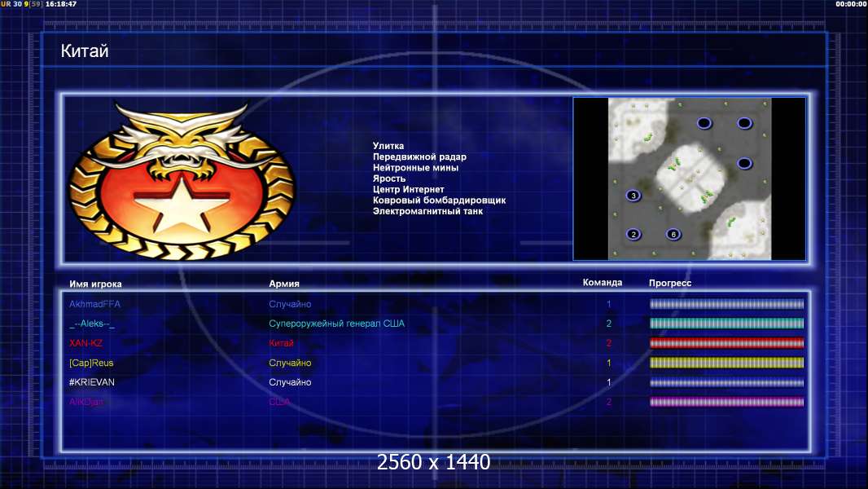This screenshot has width=868, height=489.
Task: Click 'Случайно' army in AkhmadFFA row
Action: coord(290,304)
